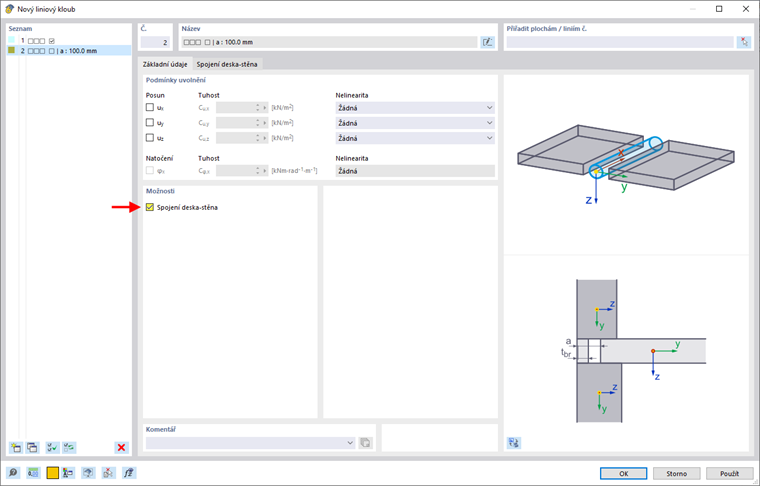Click the Název name input field
Image resolution: width=760 pixels, height=486 pixels.
tap(330, 42)
